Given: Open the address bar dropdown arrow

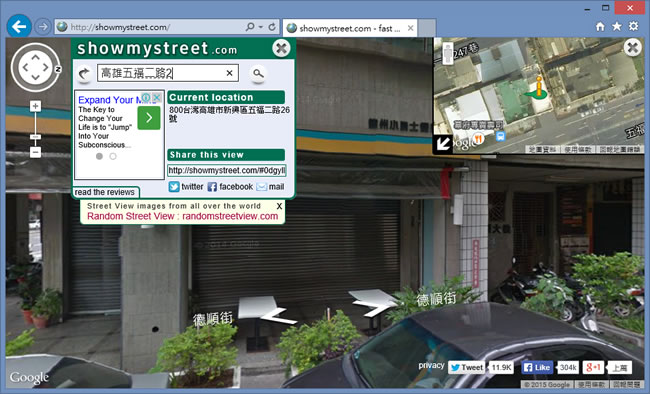Looking at the screenshot, I should pyautogui.click(x=261, y=27).
